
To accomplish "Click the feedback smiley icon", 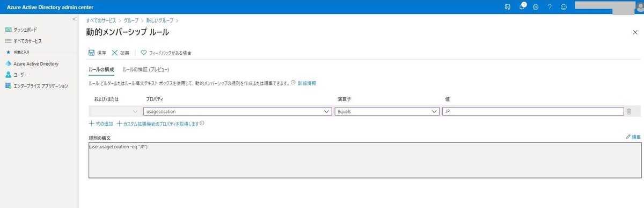I will point(563,7).
